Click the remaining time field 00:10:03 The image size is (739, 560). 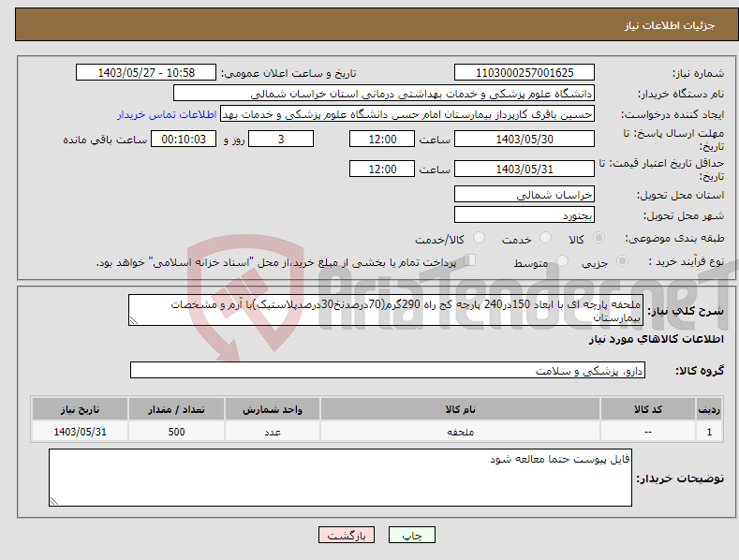(x=184, y=139)
